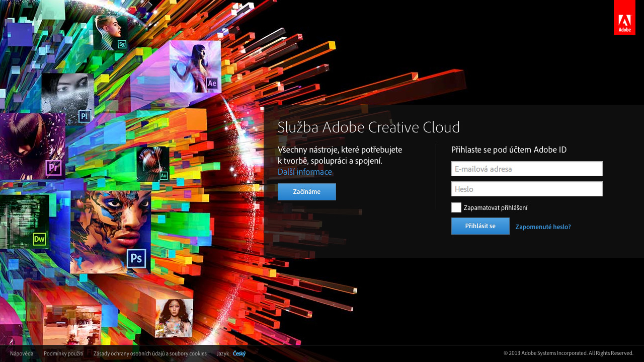
Task: Click the Audition Au badge icon
Action: pyautogui.click(x=164, y=176)
